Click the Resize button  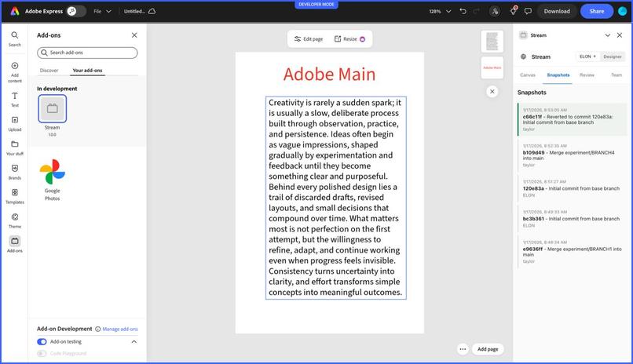349,39
